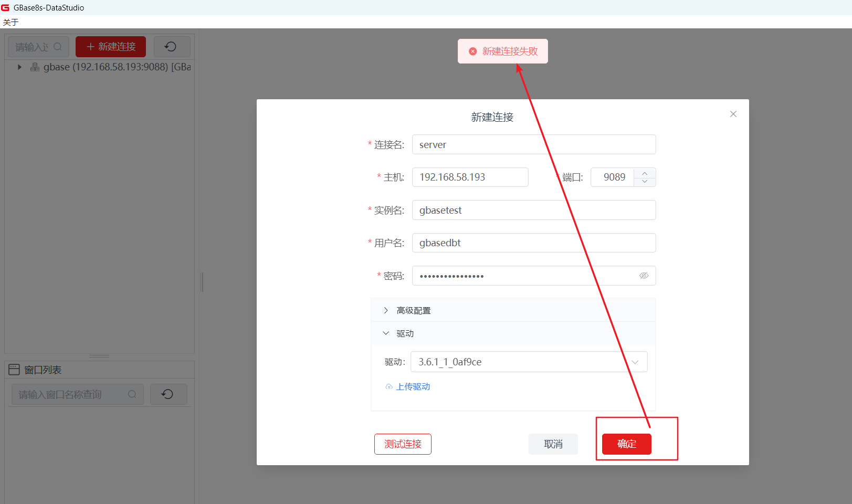
Task: Click the error icon in 新建连接失败 toast
Action: click(473, 51)
